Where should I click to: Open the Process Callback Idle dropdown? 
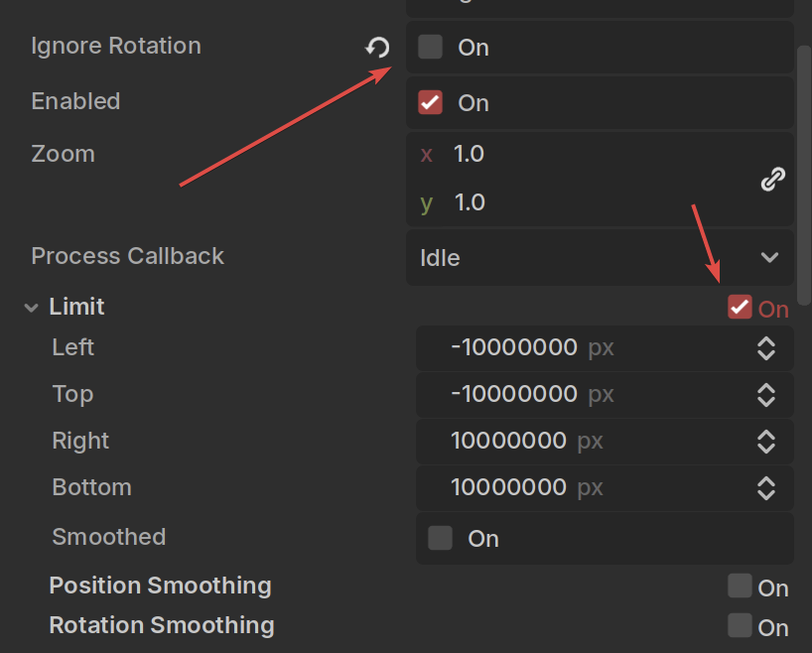pos(600,257)
